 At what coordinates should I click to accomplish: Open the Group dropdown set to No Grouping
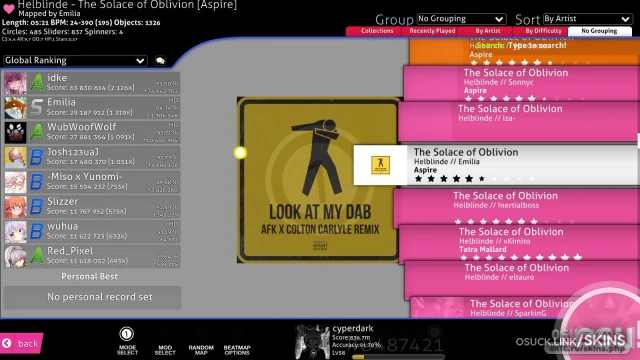tap(461, 19)
